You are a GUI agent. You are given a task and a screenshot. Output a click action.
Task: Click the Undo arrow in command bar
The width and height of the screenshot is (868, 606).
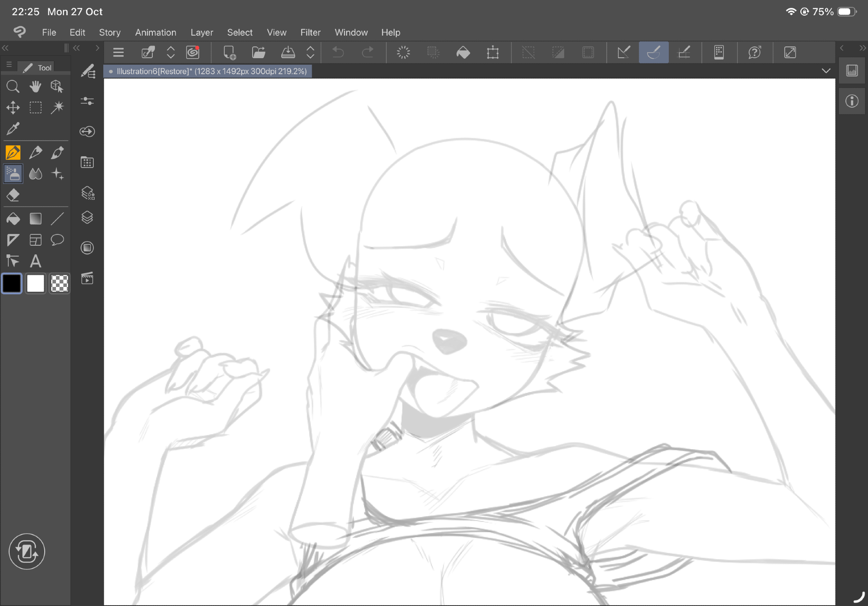pyautogui.click(x=338, y=53)
